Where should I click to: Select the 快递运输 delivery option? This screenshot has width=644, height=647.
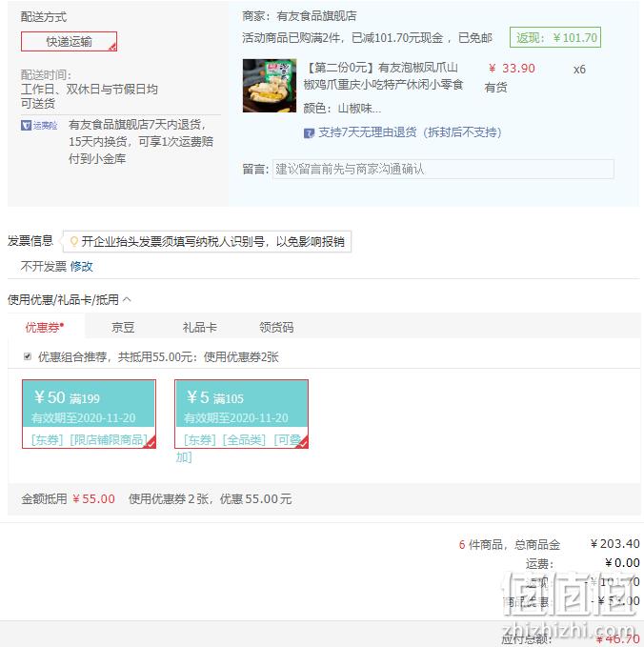[x=69, y=42]
